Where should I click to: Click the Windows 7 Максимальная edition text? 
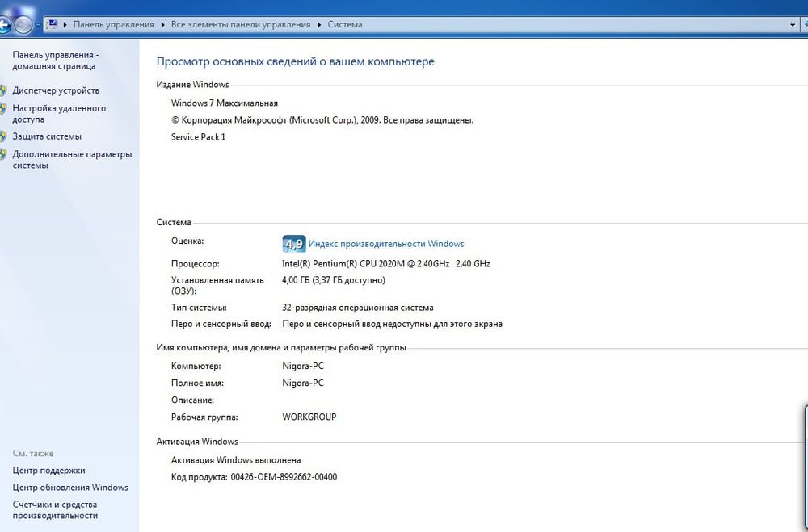224,103
